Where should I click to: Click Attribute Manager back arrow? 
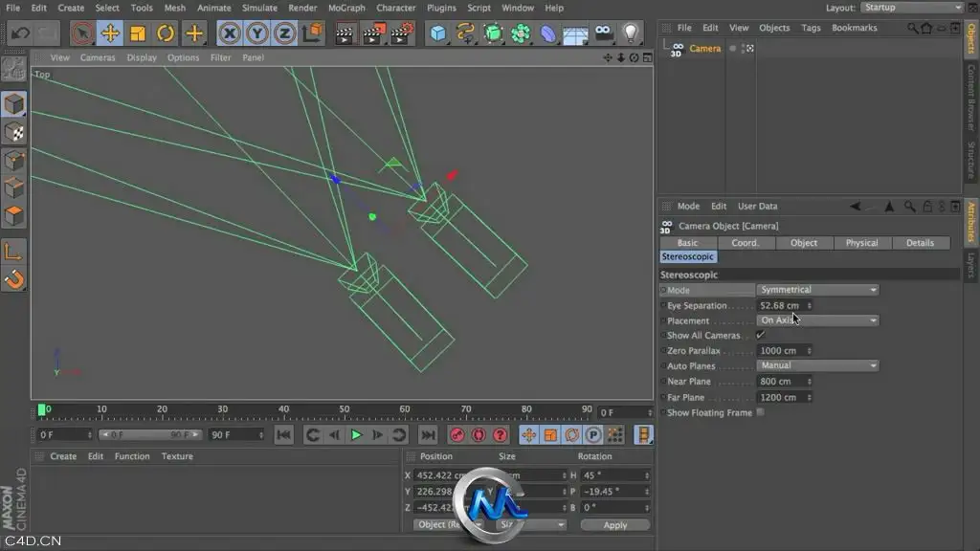[x=855, y=207]
